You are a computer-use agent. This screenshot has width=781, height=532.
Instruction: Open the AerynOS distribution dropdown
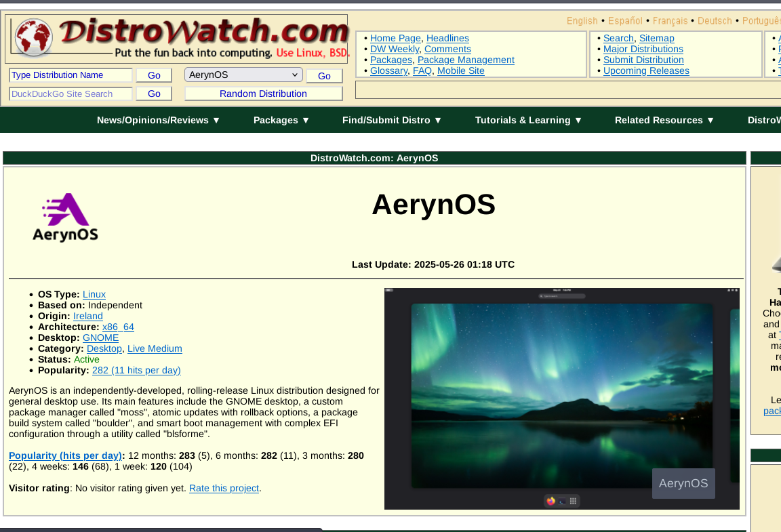pyautogui.click(x=243, y=75)
